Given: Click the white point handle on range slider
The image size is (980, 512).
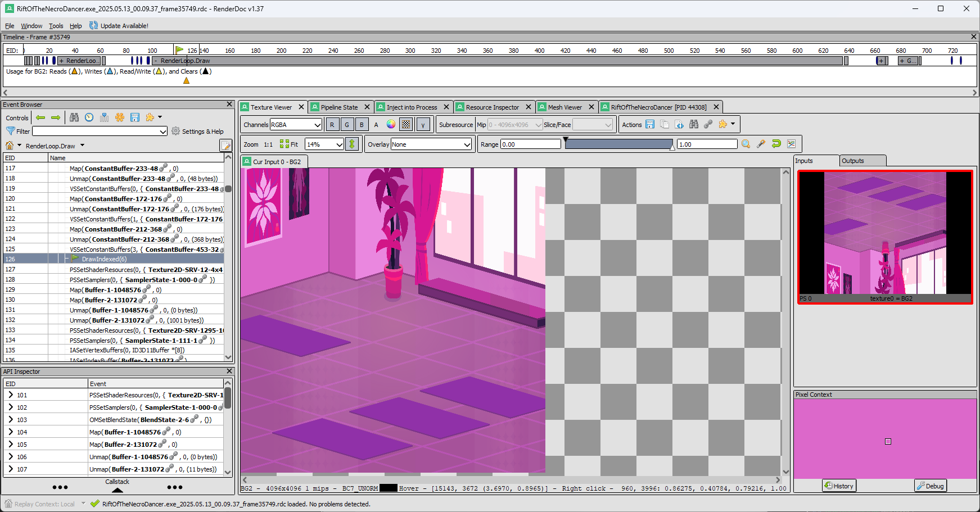Looking at the screenshot, I should [x=672, y=147].
